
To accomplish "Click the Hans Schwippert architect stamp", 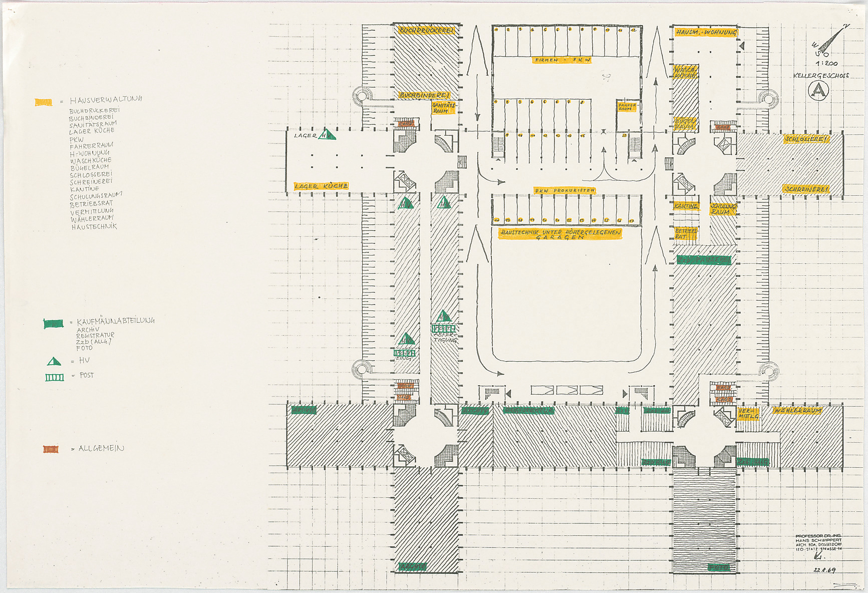I will click(818, 543).
